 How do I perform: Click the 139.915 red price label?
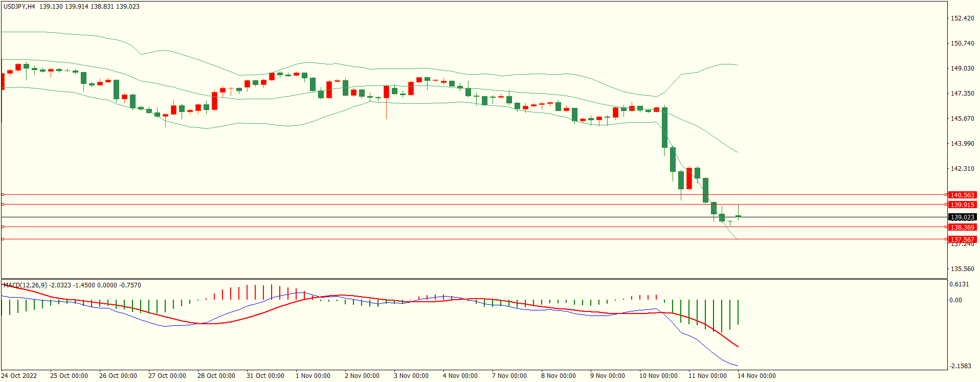[x=962, y=205]
